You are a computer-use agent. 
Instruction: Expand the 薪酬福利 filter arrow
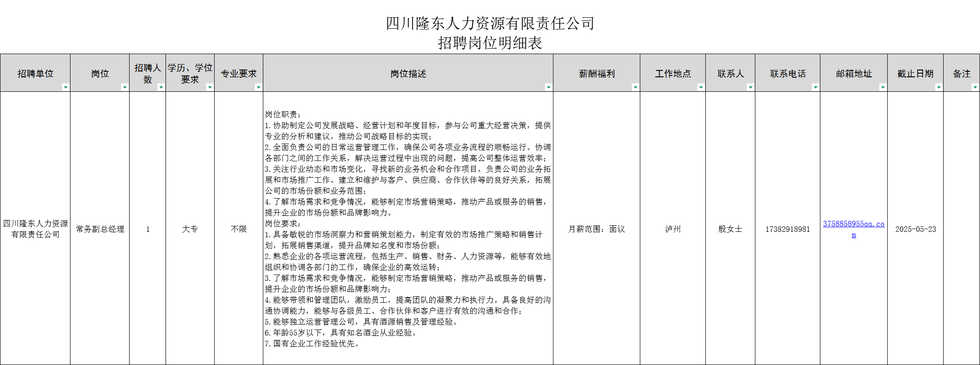click(635, 87)
